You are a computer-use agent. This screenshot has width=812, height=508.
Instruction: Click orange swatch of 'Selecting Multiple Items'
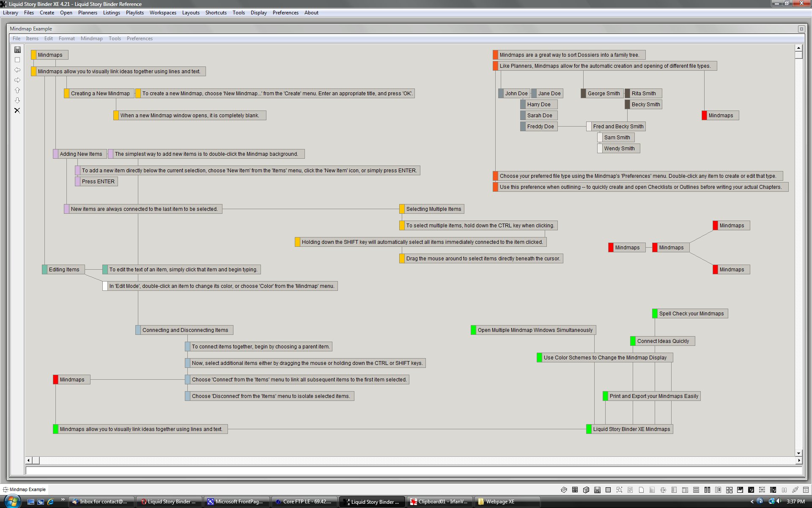point(402,209)
